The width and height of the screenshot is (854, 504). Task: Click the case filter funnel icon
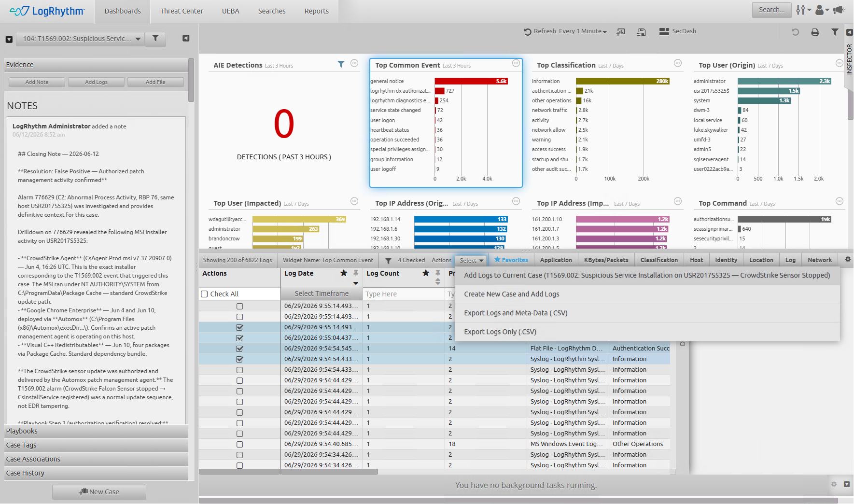(155, 39)
